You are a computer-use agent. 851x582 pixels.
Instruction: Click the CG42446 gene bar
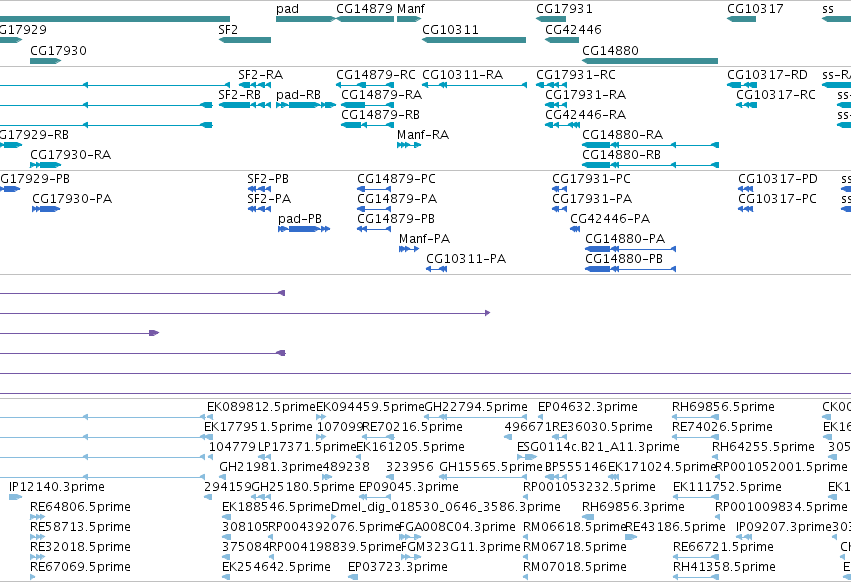562,40
